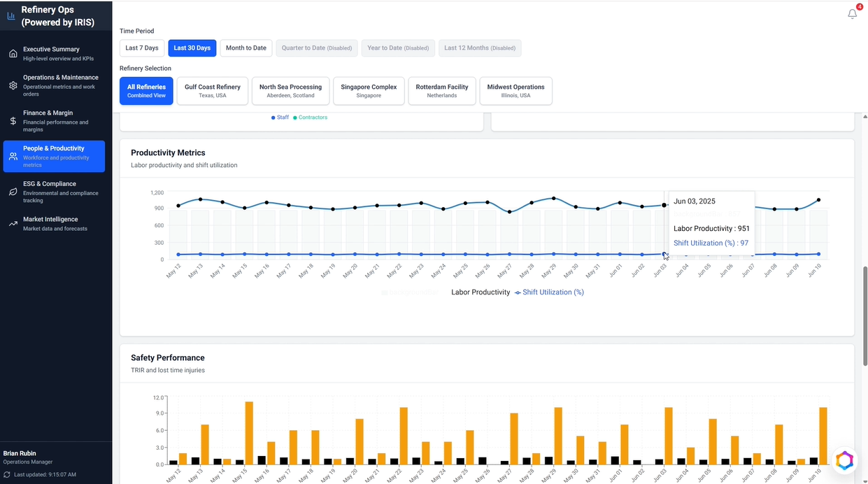Click the People & Productivity users icon

(13, 157)
